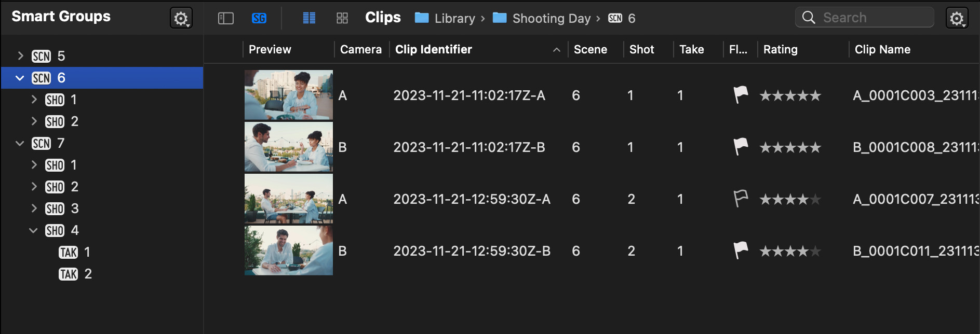Toggle the sidebar panel icon
This screenshot has width=980, height=334.
point(225,19)
